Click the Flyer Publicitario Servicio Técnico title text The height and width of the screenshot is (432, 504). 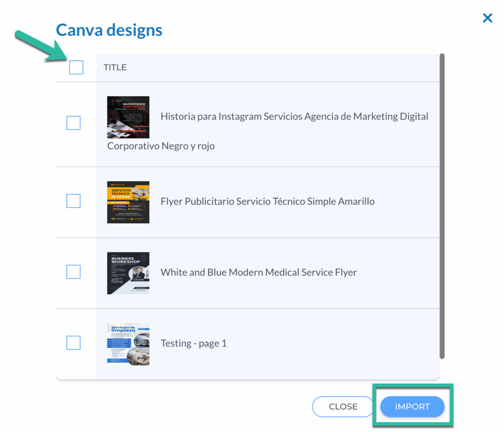coord(267,201)
